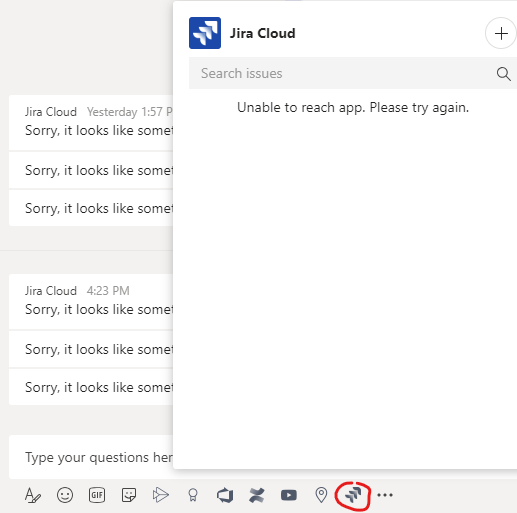
Task: Open the emoji picker
Action: click(x=65, y=495)
